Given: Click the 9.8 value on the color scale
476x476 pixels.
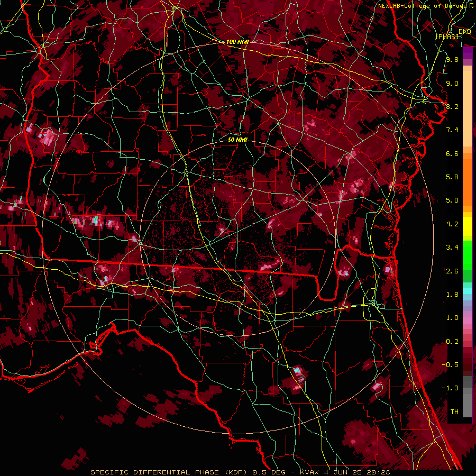Looking at the screenshot, I should point(452,59).
